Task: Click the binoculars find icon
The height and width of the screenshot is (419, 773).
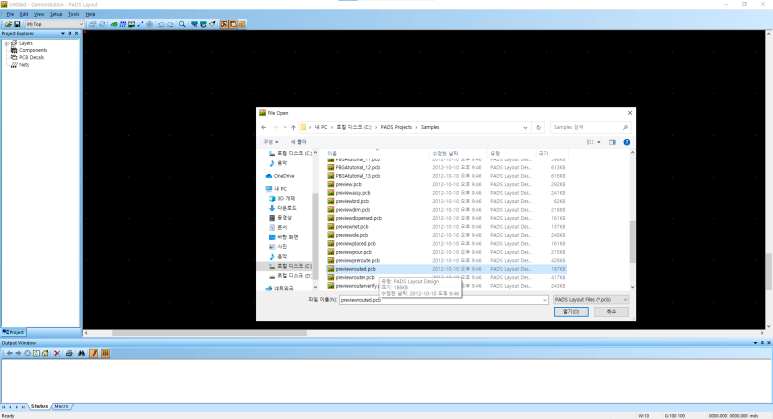Action: 81,353
